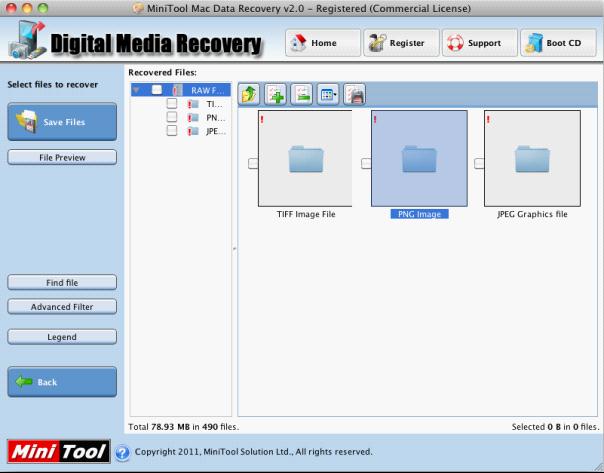
Task: Show the Legend
Action: tap(62, 337)
